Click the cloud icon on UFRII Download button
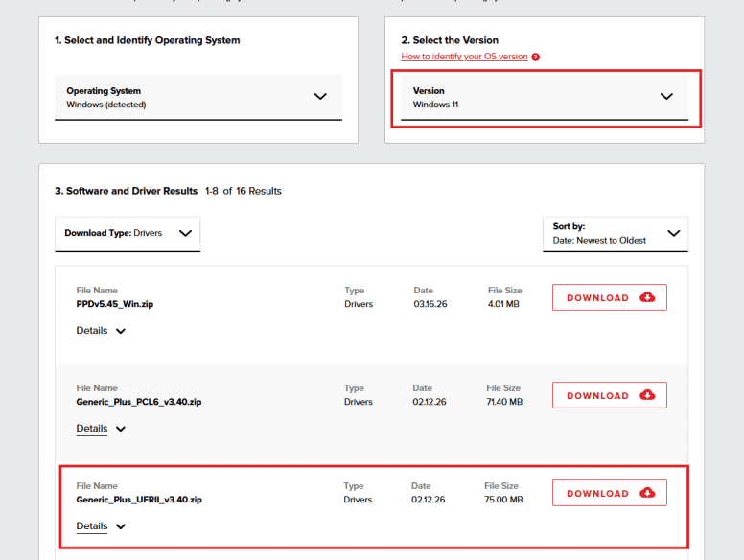The image size is (744, 560). (x=647, y=493)
